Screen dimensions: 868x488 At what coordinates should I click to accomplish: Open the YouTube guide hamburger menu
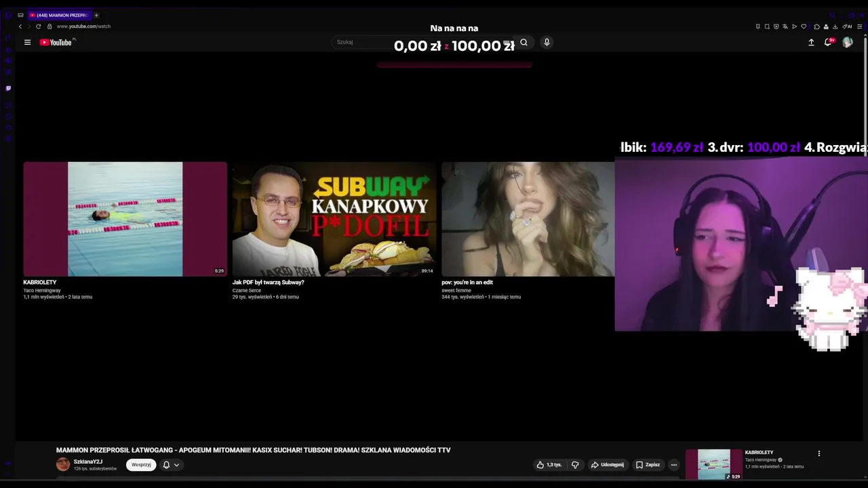[27, 42]
